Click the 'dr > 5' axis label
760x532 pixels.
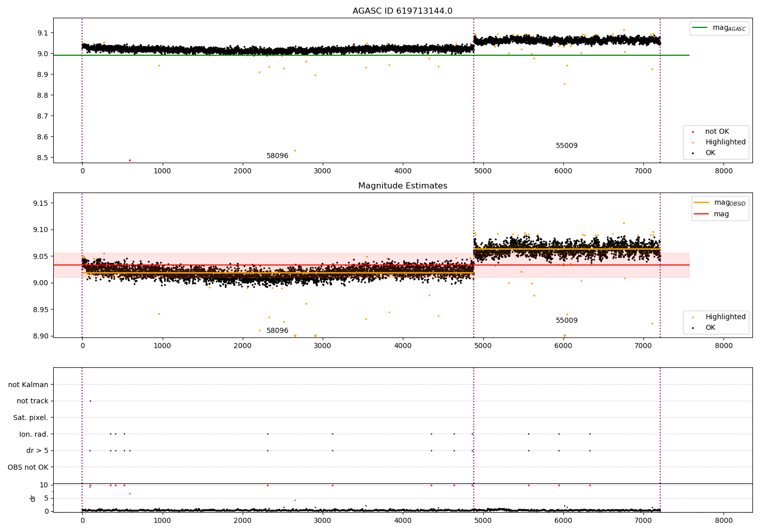coord(37,451)
